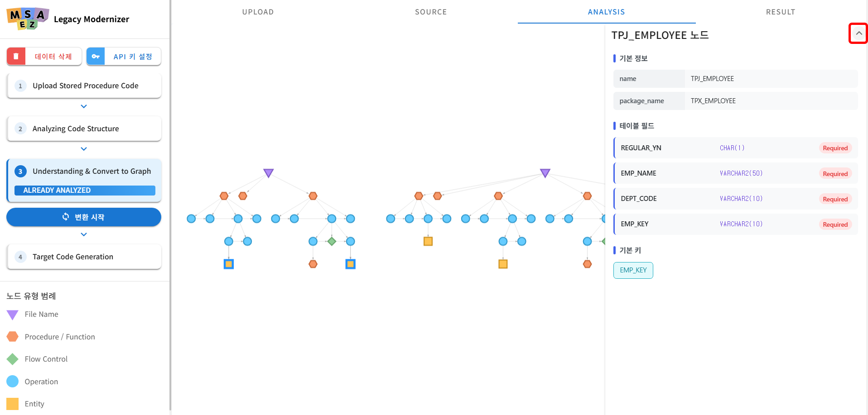Click the red trash delete icon
The width and height of the screenshot is (868, 415).
click(16, 57)
